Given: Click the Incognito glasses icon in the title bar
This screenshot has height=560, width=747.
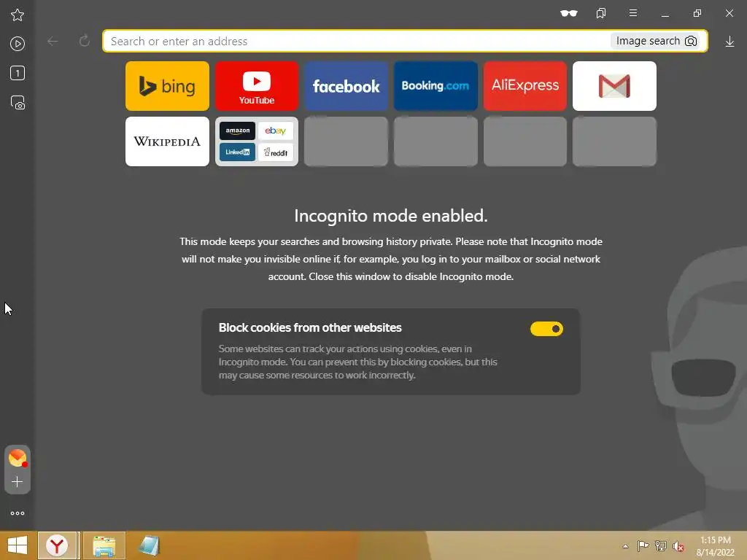Looking at the screenshot, I should pyautogui.click(x=569, y=13).
